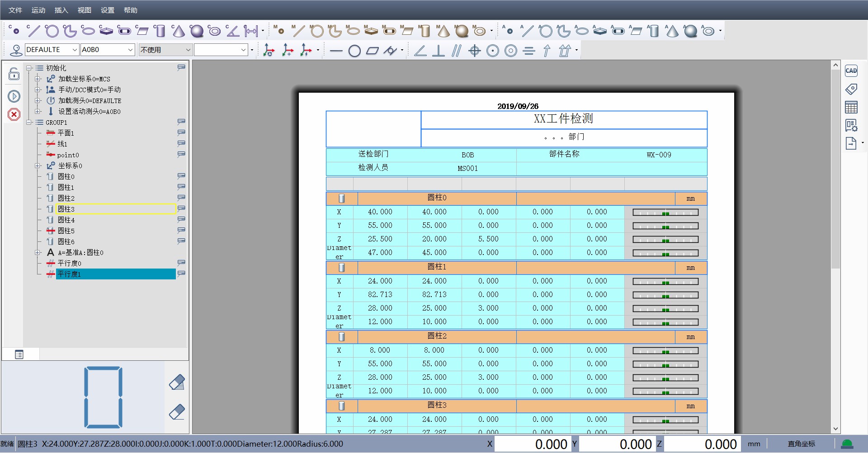Toggle report flag for 圆柱3
Screen dimensions: 868x453
(x=181, y=208)
